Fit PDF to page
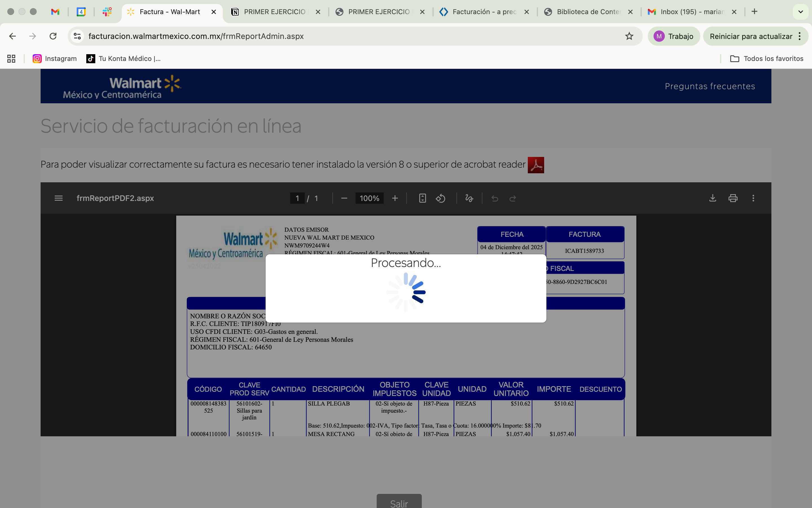 click(422, 198)
